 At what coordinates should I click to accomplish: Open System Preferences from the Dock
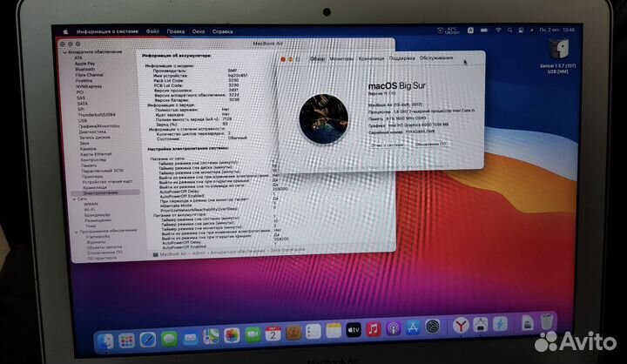pyautogui.click(x=433, y=327)
